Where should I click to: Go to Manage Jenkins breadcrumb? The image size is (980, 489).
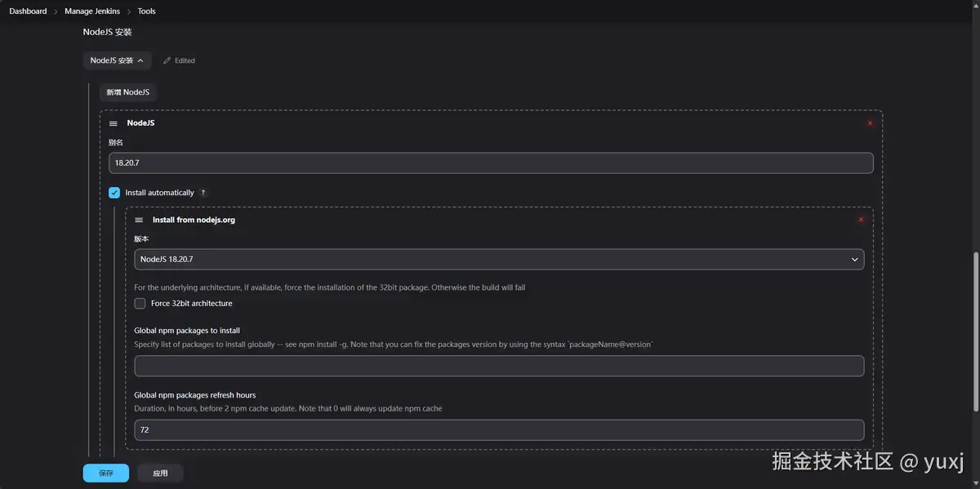click(x=92, y=11)
